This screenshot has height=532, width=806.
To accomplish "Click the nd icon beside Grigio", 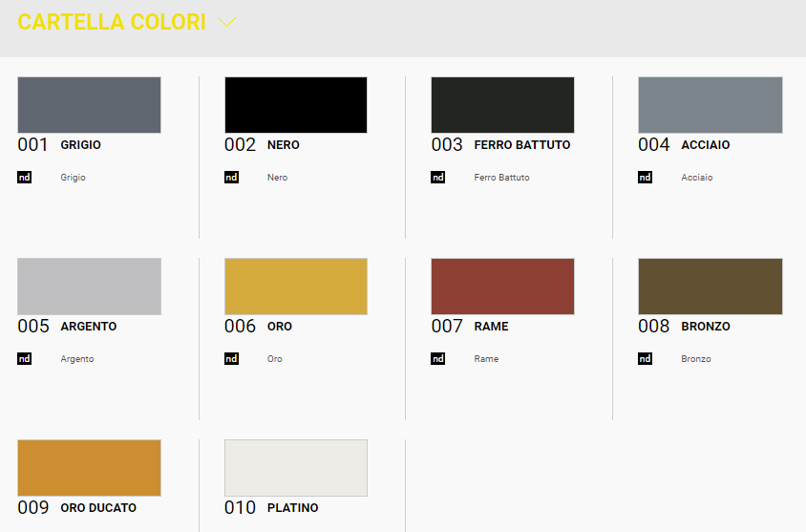I will (x=25, y=178).
